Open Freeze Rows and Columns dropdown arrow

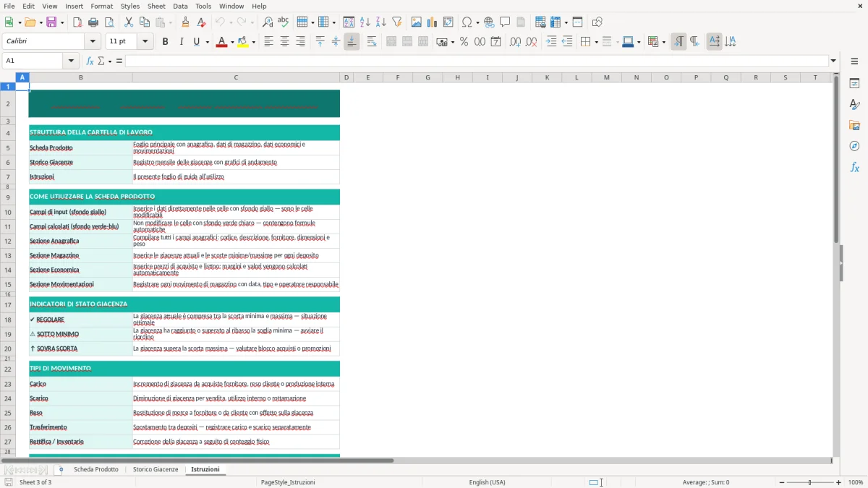pos(566,22)
